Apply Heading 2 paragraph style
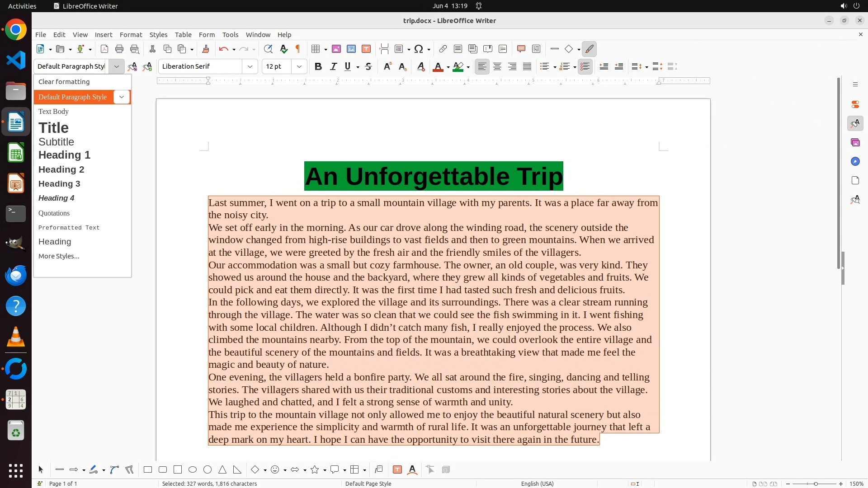Viewport: 868px width, 488px height. (x=61, y=169)
